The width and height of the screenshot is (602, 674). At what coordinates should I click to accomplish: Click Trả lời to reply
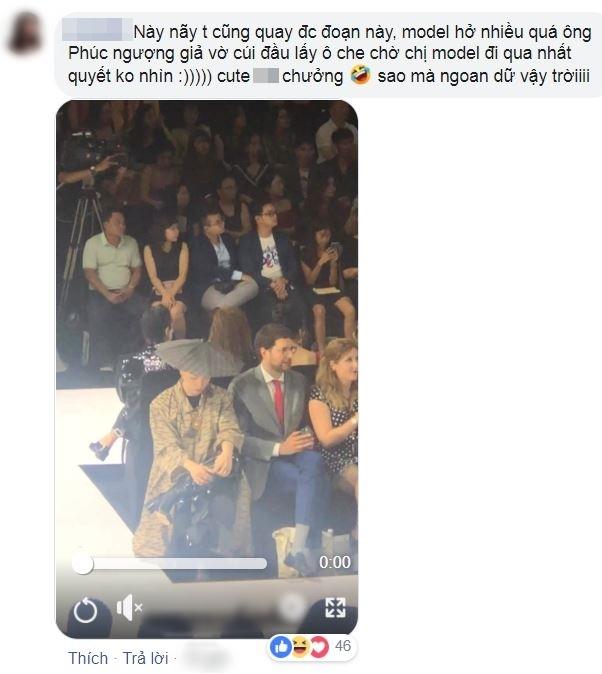(145, 658)
